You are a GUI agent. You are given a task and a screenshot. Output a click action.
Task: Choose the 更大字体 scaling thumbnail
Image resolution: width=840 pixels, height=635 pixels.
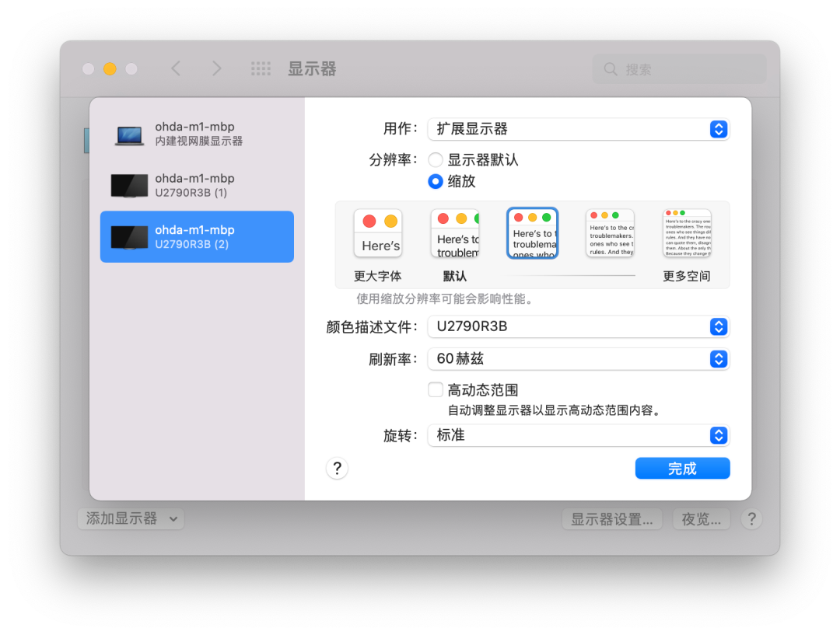[x=378, y=233]
